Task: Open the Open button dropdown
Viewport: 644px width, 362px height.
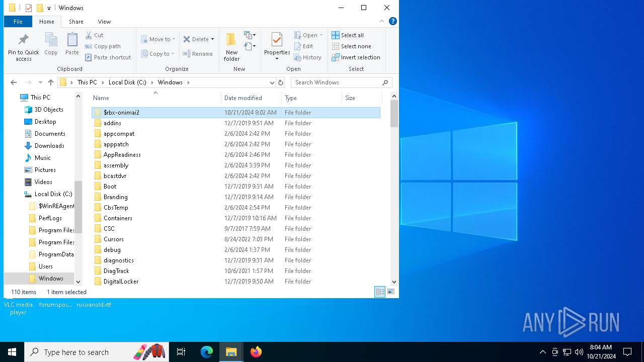Action: [x=321, y=35]
